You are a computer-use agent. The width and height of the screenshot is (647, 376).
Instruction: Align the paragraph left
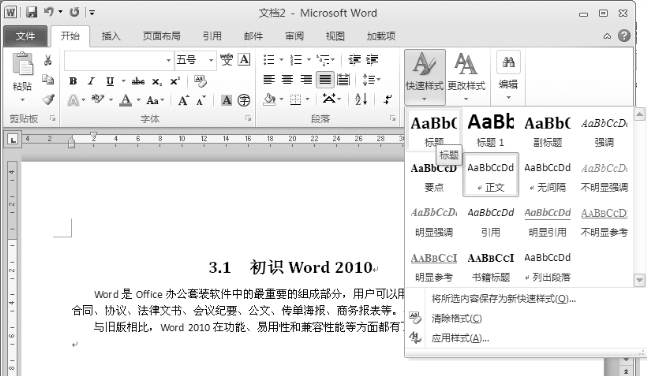pos(269,79)
